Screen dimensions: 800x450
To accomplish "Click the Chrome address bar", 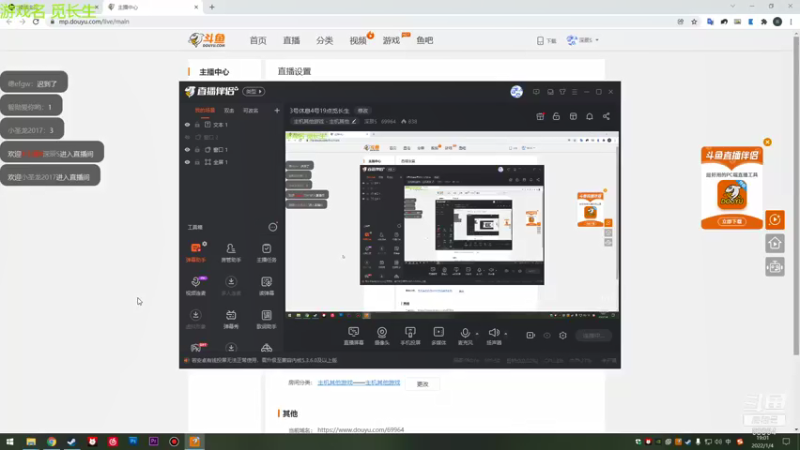I will point(357,21).
